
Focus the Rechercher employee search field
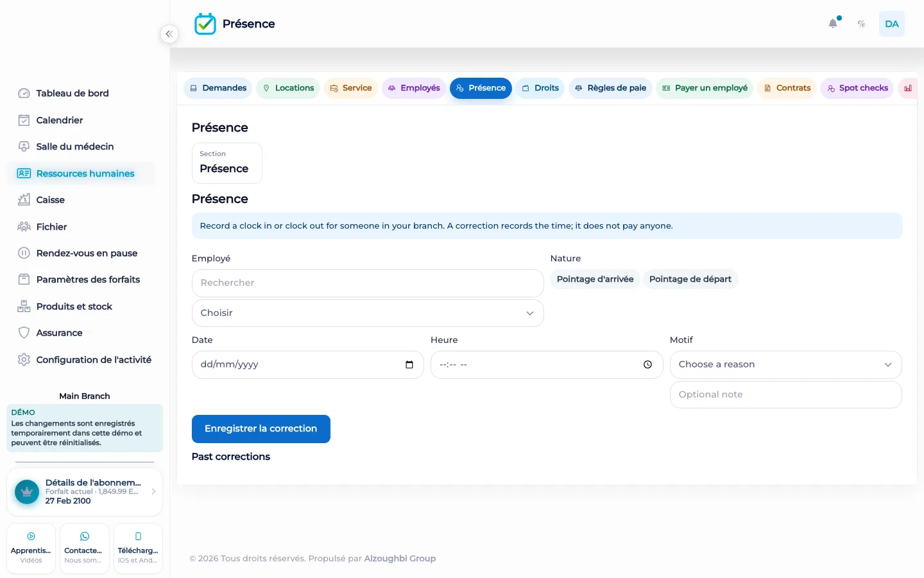[x=368, y=283]
